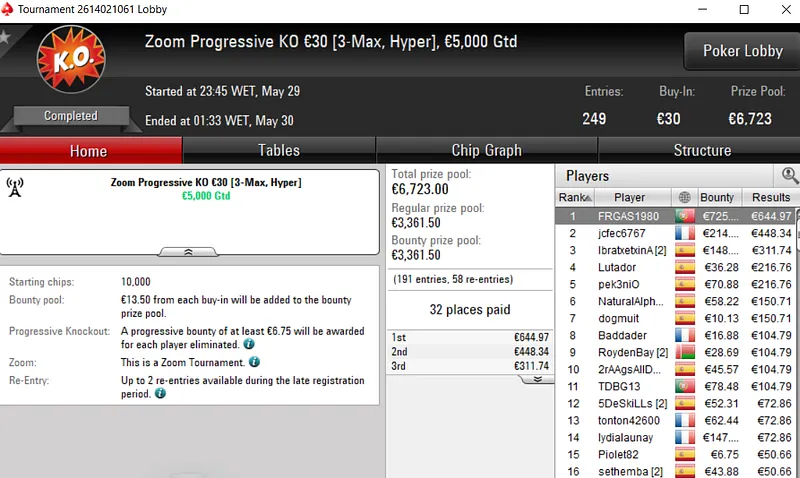Click the favorite star icon
This screenshot has height=478, width=800.
[x=5, y=37]
